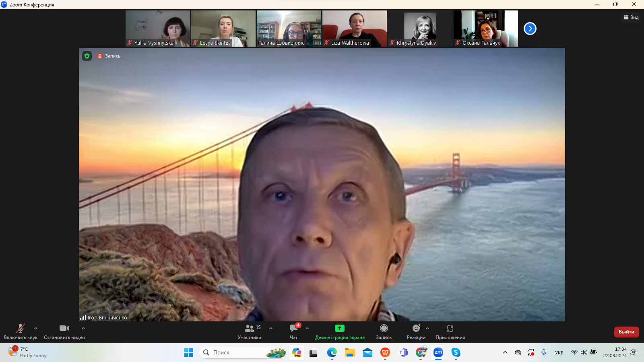This screenshot has height=362, width=644.
Task: Open the Участники participants panel
Action: (250, 332)
